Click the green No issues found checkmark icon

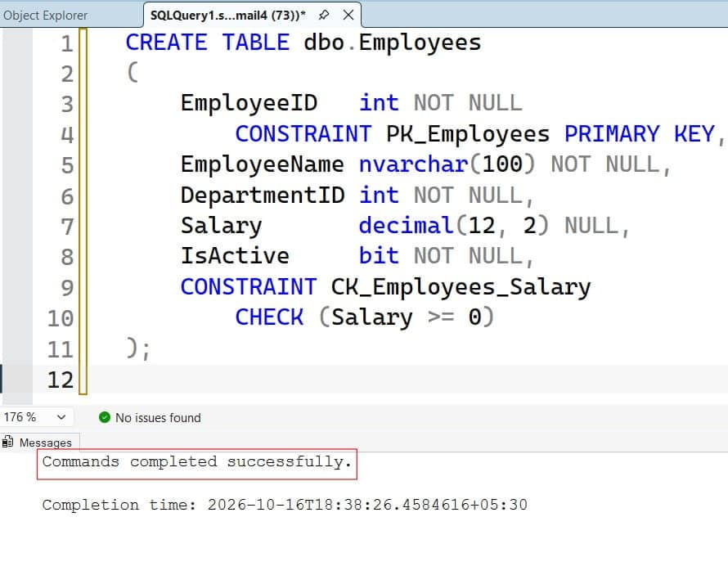(105, 417)
